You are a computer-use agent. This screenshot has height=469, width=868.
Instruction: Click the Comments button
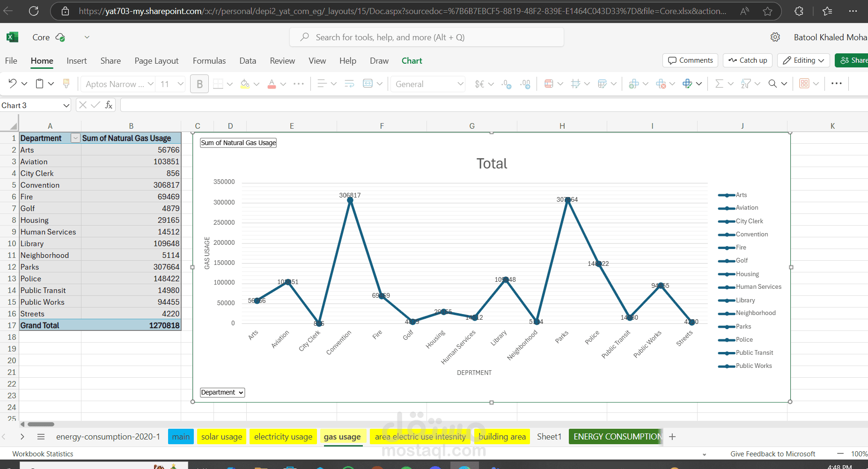(690, 60)
